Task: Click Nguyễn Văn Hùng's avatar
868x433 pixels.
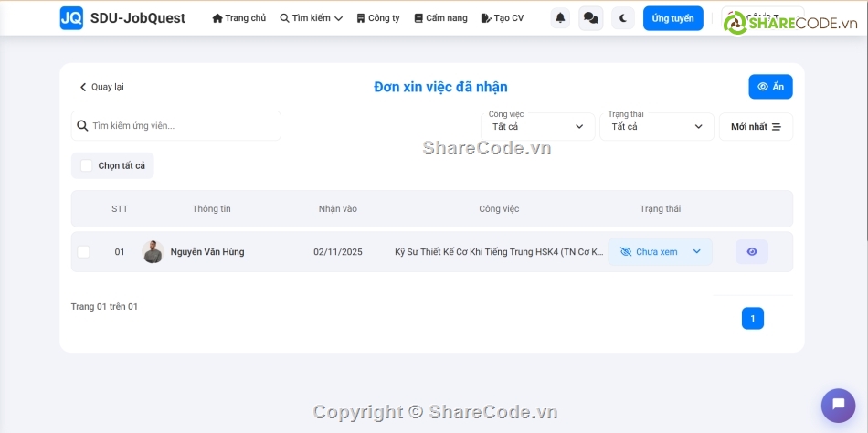Action: (x=153, y=252)
